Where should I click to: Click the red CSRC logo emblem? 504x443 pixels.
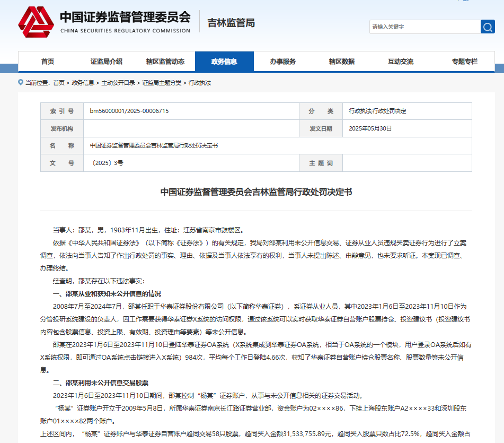pyautogui.click(x=36, y=22)
